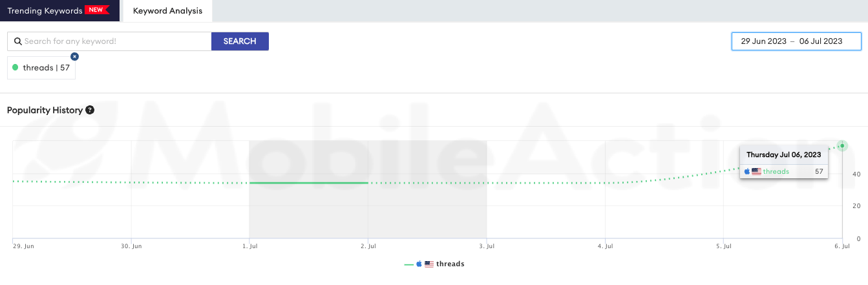Click the magnifier icon in search box

click(17, 41)
